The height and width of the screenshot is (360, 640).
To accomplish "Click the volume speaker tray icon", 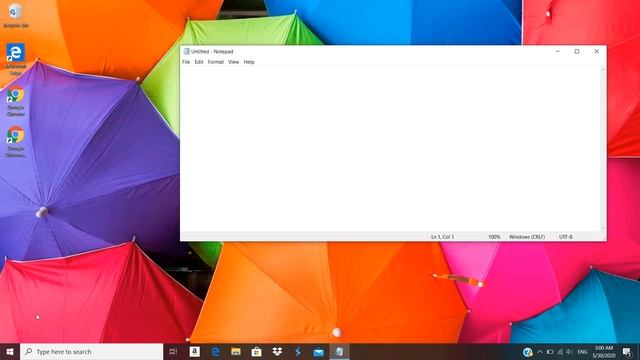I will click(570, 352).
